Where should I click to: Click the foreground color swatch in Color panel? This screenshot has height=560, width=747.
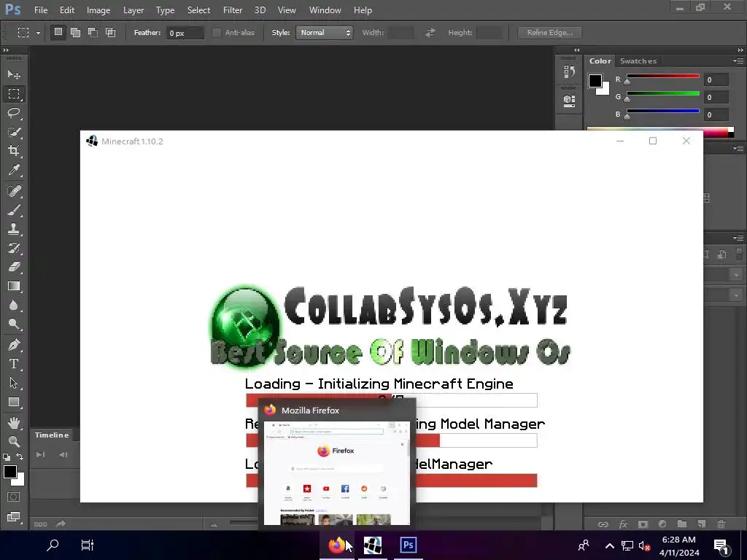pos(595,81)
